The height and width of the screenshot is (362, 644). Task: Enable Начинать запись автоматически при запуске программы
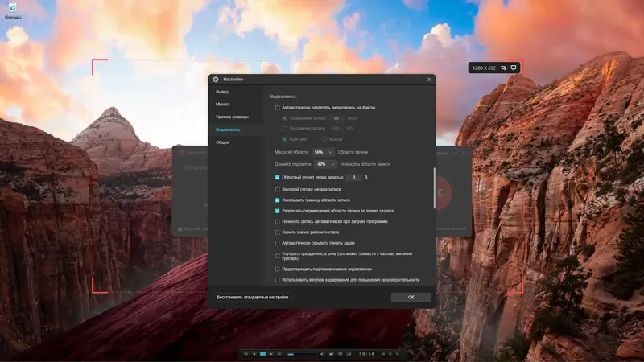277,222
